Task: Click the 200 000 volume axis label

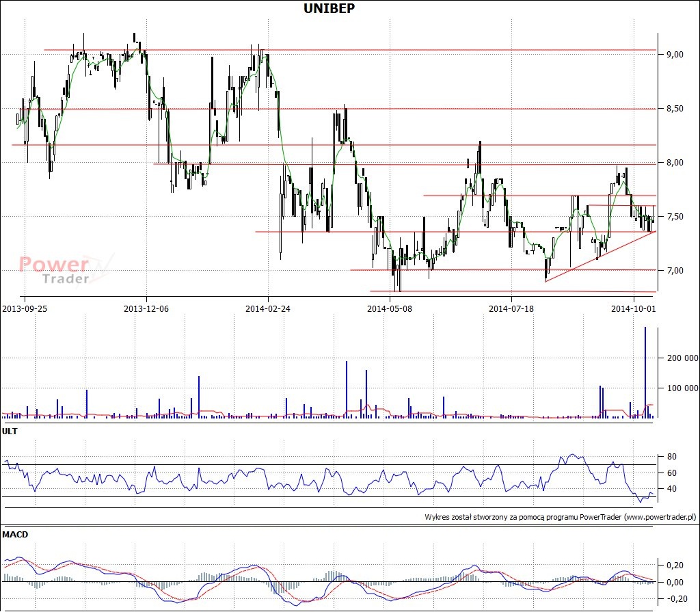Action: click(x=683, y=358)
